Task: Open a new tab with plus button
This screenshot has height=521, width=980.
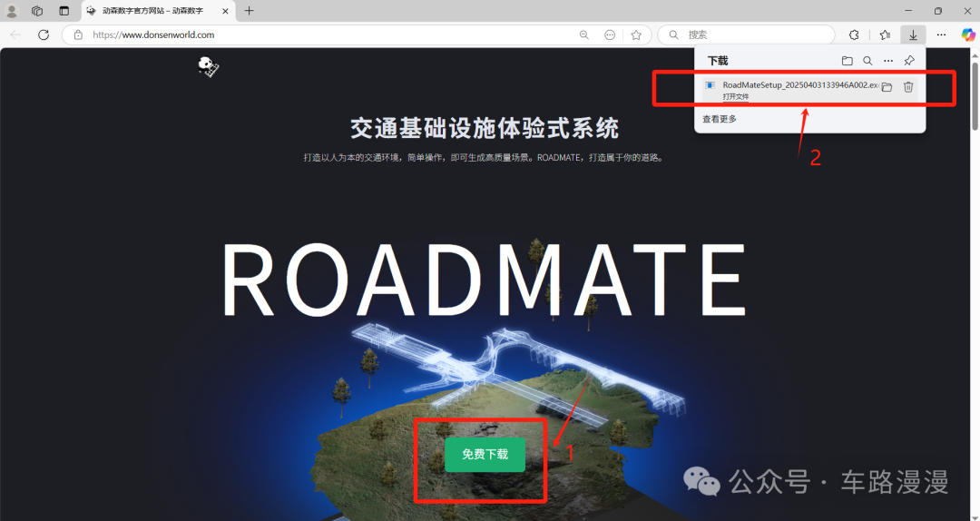Action: (249, 11)
